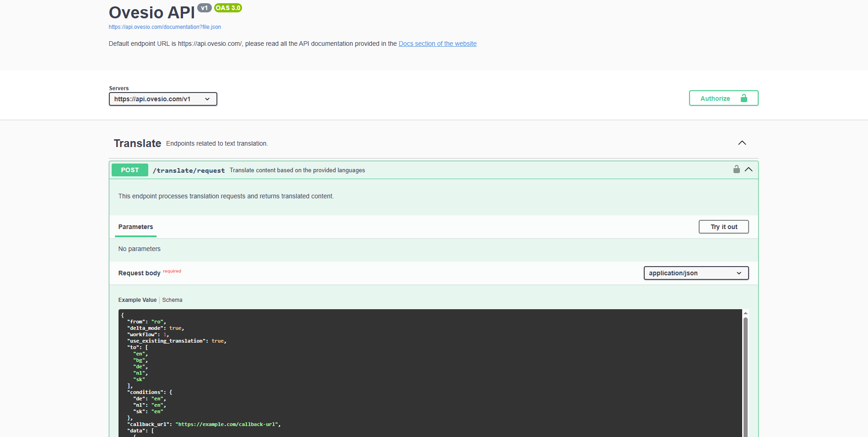Click the Try it out button

pos(723,227)
